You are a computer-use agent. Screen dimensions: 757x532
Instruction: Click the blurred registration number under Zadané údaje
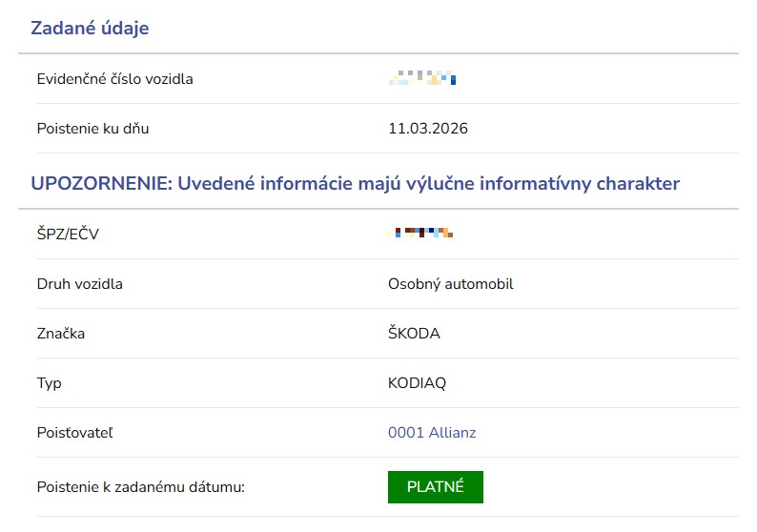422,79
